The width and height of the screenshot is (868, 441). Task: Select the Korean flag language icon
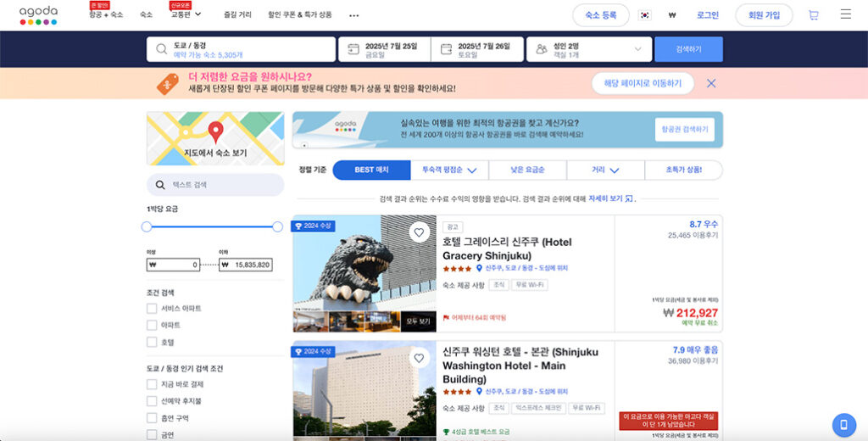coord(645,15)
